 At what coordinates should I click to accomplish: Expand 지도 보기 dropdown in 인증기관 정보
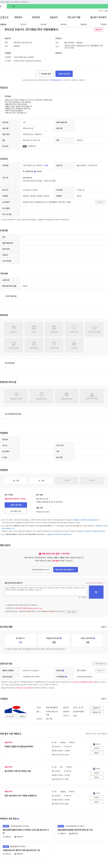pyautogui.click(x=100, y=671)
